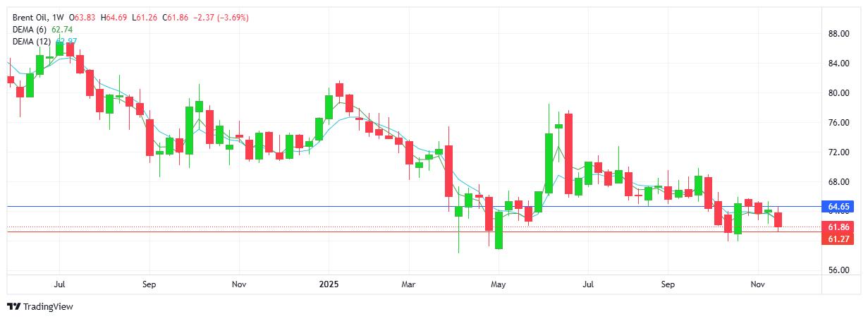
Task: Click the 72.00 price scale value
Action: click(838, 152)
